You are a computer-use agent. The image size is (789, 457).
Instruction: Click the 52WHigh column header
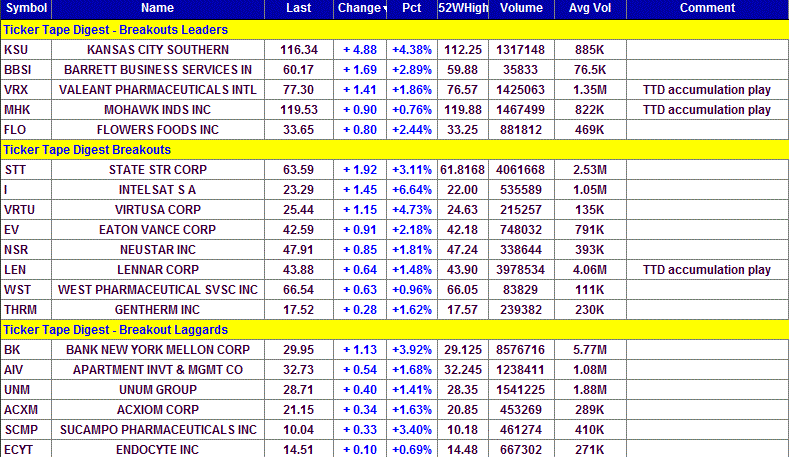[x=463, y=9]
